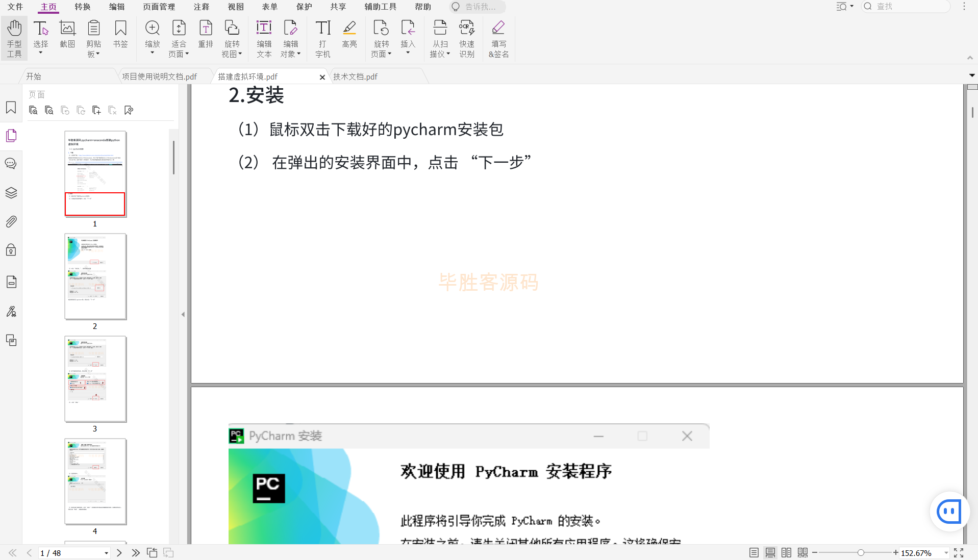The height and width of the screenshot is (560, 978).
Task: Open the attachments side panel
Action: point(11,222)
